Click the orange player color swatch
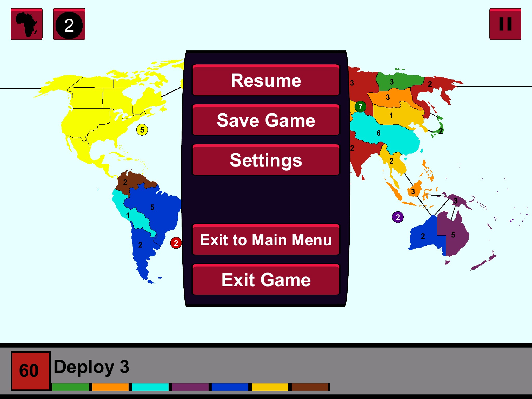 pyautogui.click(x=110, y=387)
